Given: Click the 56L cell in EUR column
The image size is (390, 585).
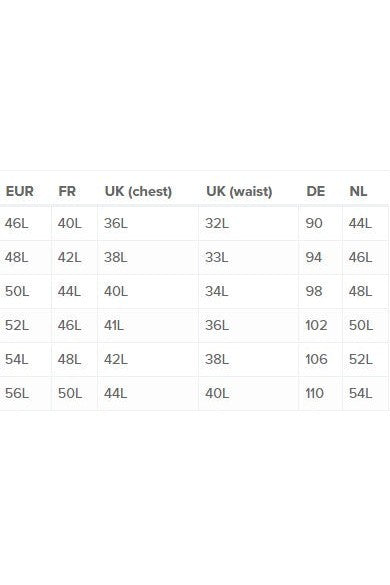Looking at the screenshot, I should click(17, 393).
